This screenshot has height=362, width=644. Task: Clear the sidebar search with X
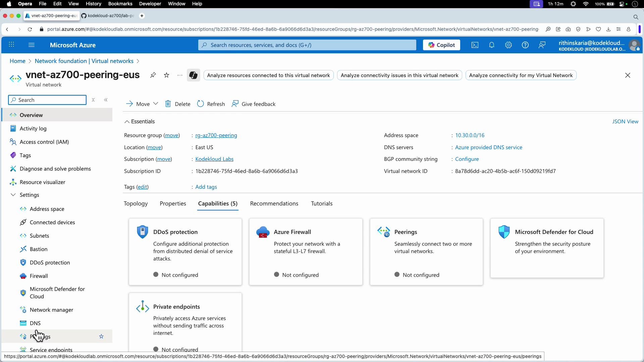[x=94, y=100]
